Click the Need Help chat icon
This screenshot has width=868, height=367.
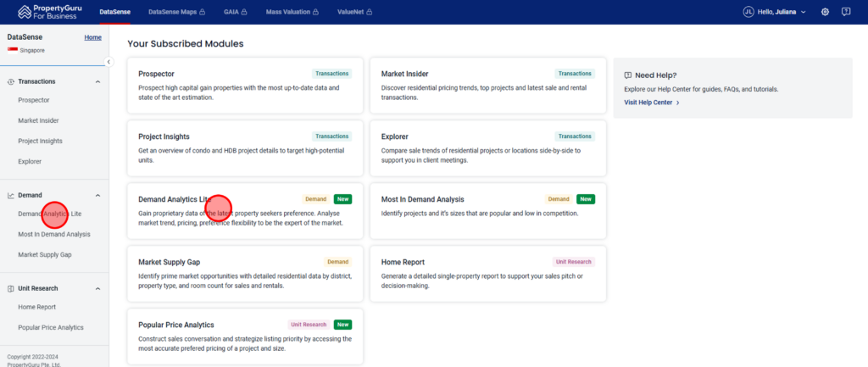coord(628,75)
